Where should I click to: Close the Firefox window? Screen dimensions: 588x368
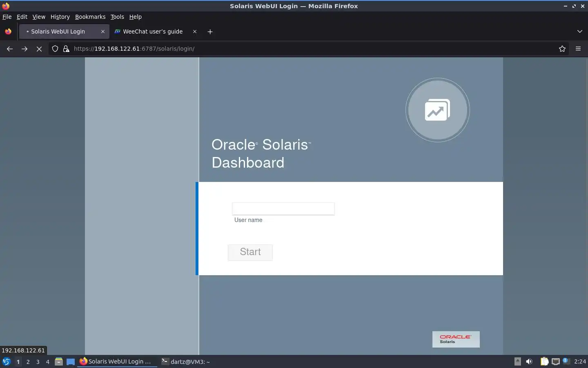pyautogui.click(x=582, y=6)
